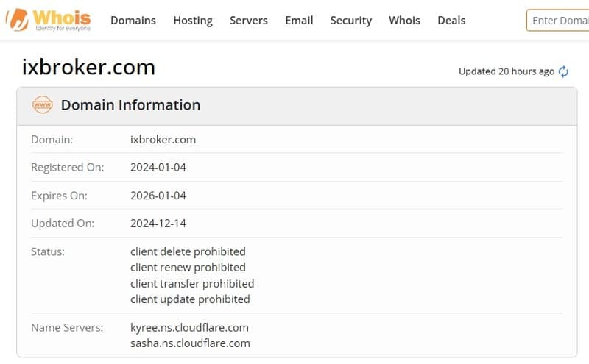This screenshot has width=589, height=364.
Task: Click the Status label
Action: point(48,251)
